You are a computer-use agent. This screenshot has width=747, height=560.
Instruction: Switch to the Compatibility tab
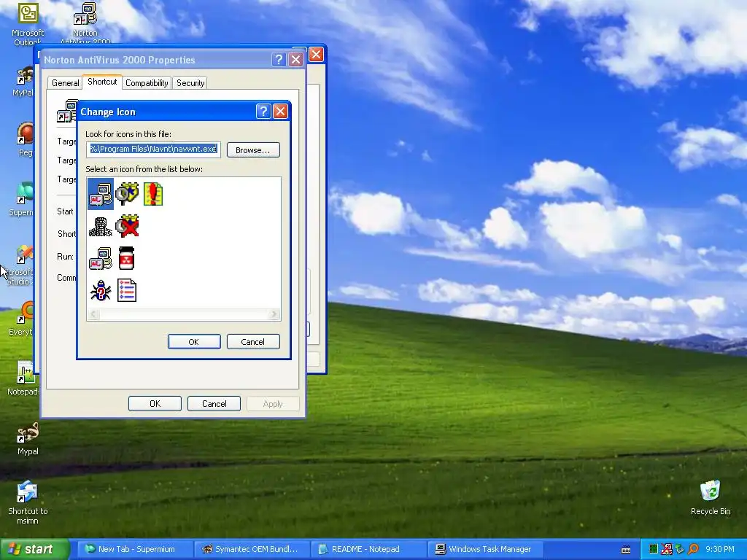tap(147, 83)
